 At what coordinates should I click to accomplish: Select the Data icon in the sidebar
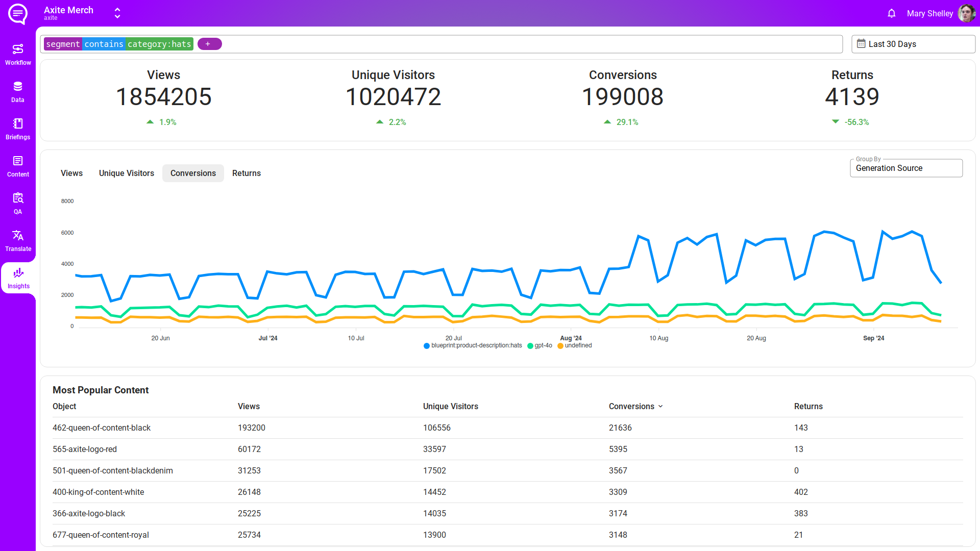18,91
